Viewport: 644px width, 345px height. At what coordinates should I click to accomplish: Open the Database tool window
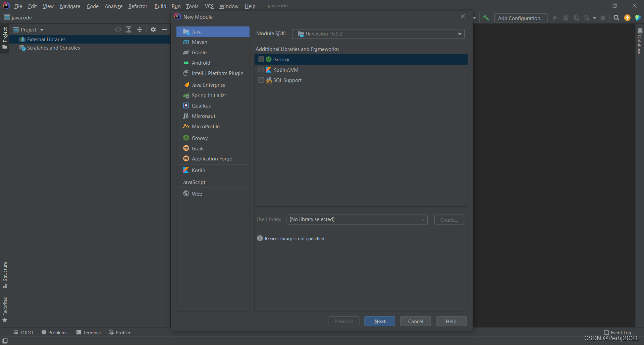coord(640,41)
